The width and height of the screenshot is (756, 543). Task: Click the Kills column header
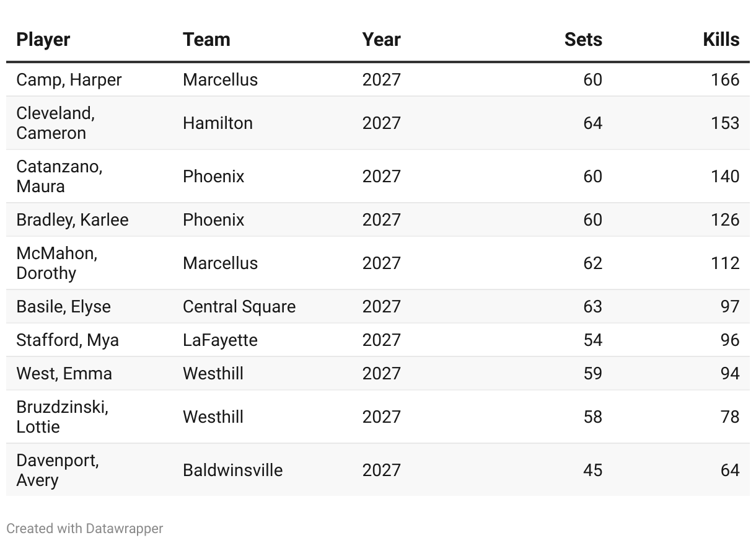tap(721, 40)
